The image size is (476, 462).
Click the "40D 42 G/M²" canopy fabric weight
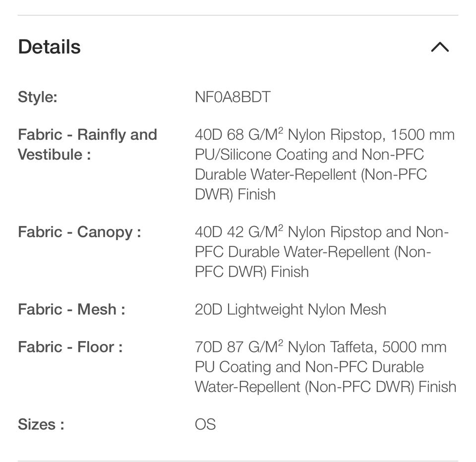point(239,232)
